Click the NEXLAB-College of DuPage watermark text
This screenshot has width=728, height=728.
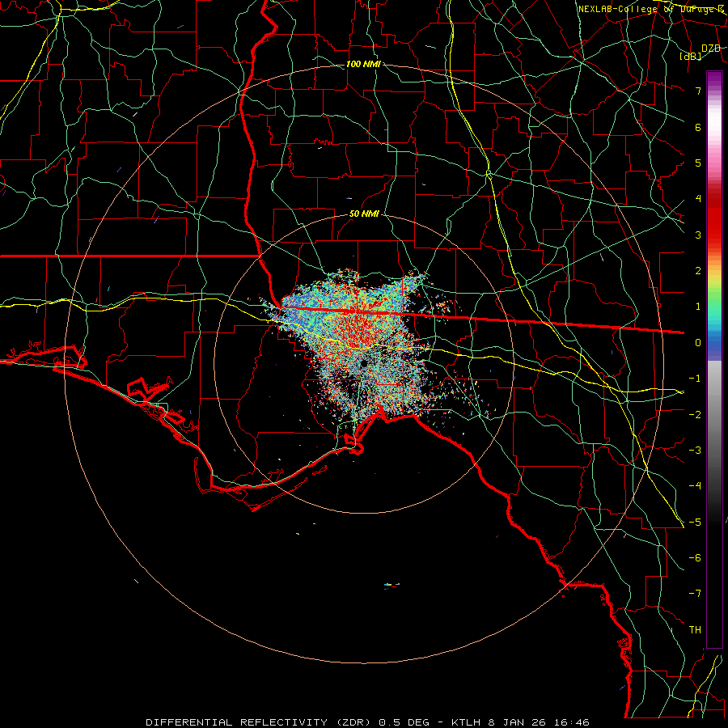click(650, 9)
